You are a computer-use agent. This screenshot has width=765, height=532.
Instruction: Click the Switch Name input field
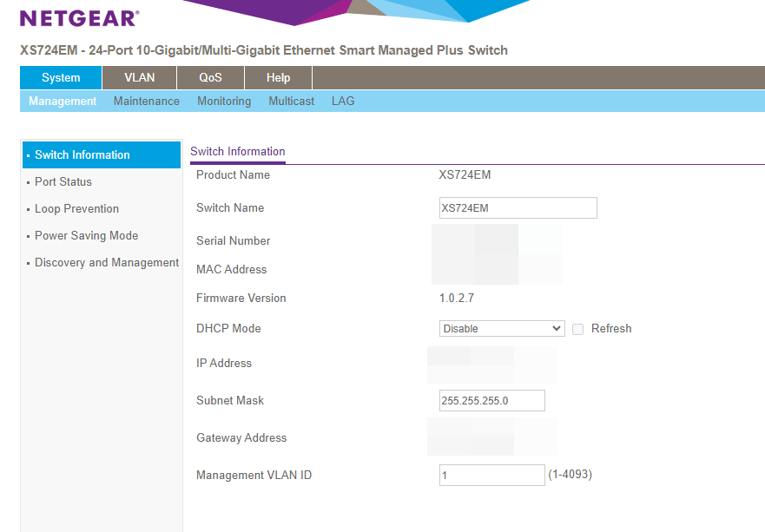518,207
